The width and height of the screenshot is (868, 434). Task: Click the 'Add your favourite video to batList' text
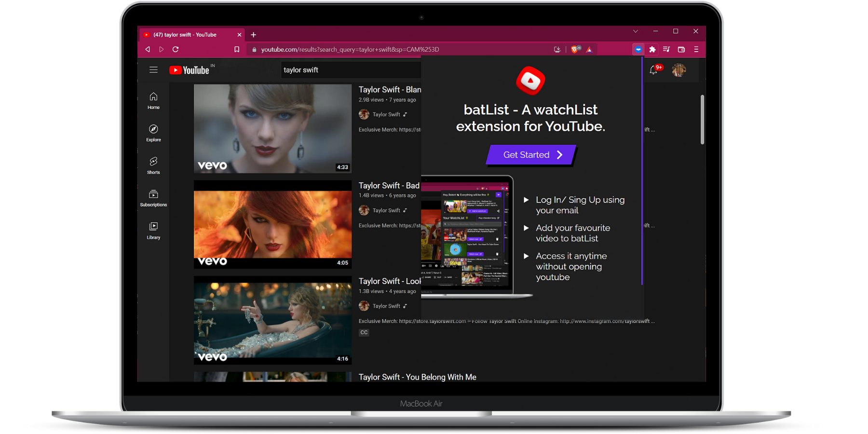click(573, 233)
